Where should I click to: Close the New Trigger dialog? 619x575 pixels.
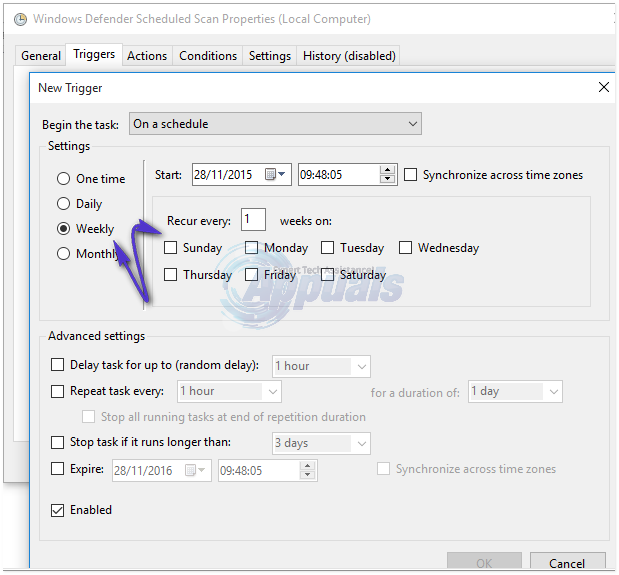point(604,87)
